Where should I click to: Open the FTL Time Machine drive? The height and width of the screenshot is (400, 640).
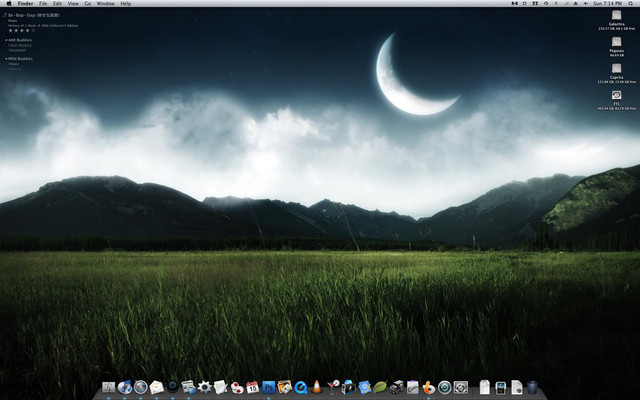point(616,96)
